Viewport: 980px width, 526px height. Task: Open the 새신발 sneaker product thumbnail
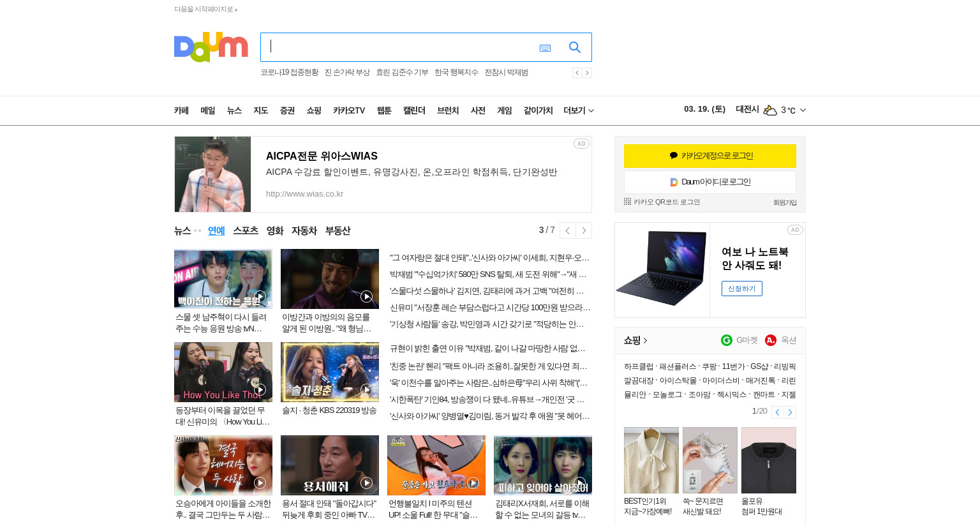coord(710,460)
